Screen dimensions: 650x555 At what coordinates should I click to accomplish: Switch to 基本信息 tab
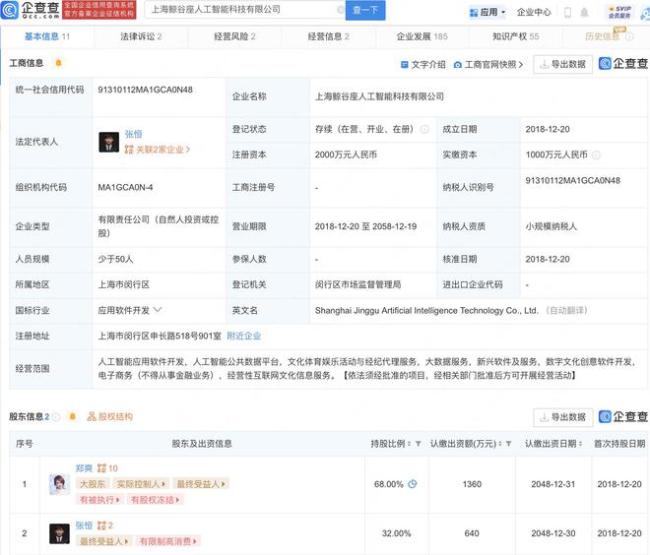47,36
